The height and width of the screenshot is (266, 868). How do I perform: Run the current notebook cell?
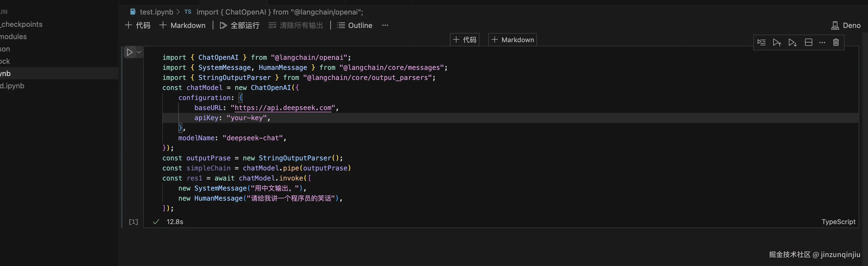coord(130,52)
